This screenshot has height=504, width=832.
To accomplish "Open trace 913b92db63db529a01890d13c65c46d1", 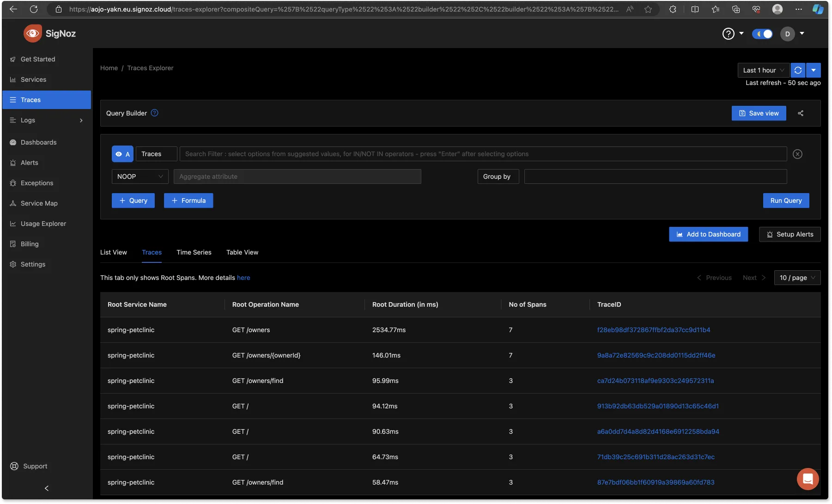I will coord(658,406).
